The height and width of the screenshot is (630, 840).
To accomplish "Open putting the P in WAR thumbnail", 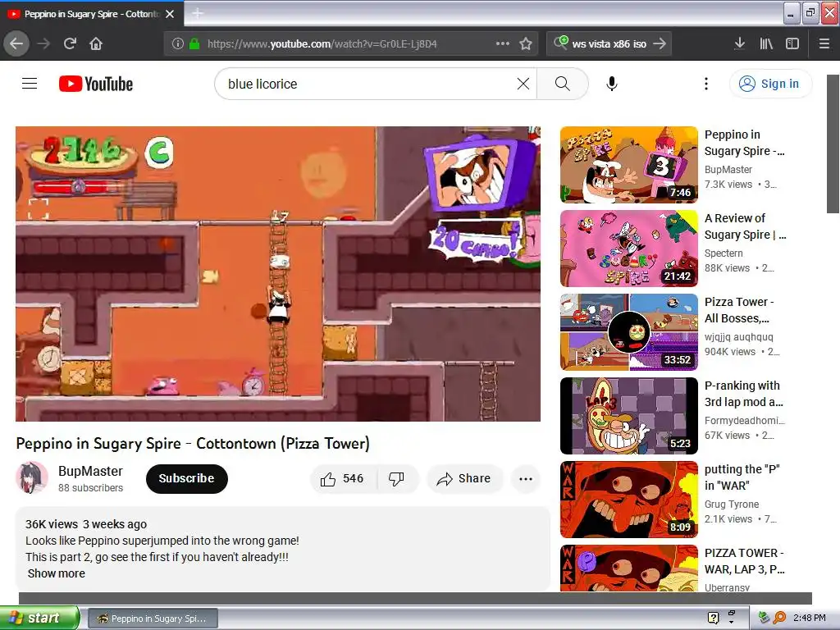I will click(629, 500).
